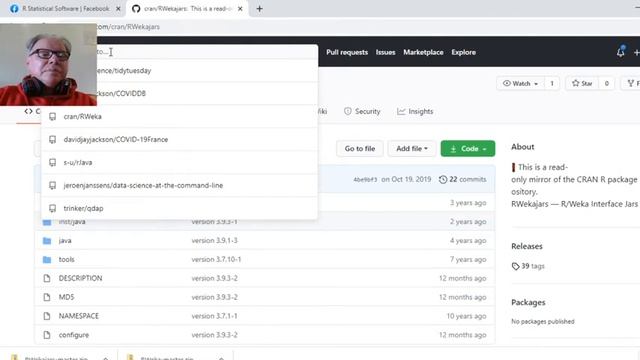Select jeroenjanssens/data-science-at-the-command-line suggestion
The height and width of the screenshot is (360, 640).
[180, 185]
